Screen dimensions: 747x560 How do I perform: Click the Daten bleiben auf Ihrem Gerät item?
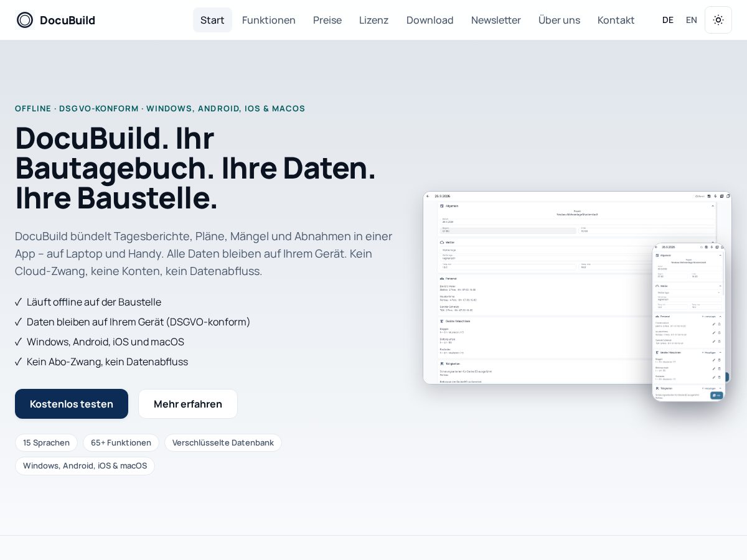(x=133, y=322)
